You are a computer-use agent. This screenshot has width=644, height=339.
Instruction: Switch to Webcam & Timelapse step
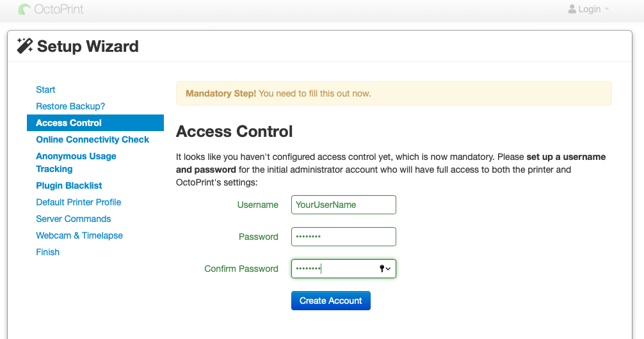coord(79,235)
